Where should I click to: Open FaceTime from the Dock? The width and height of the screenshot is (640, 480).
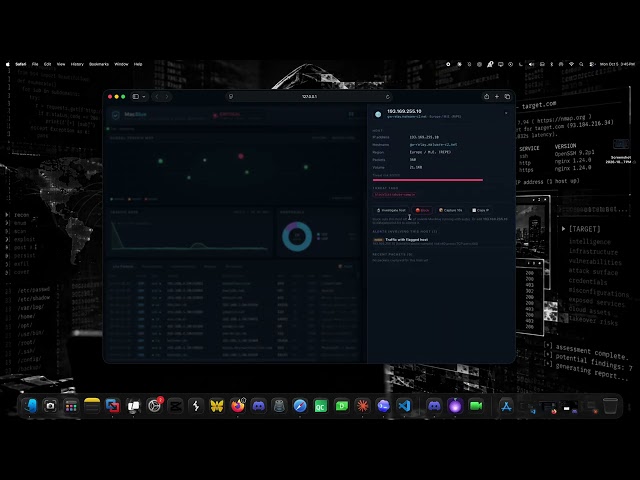[x=476, y=406]
